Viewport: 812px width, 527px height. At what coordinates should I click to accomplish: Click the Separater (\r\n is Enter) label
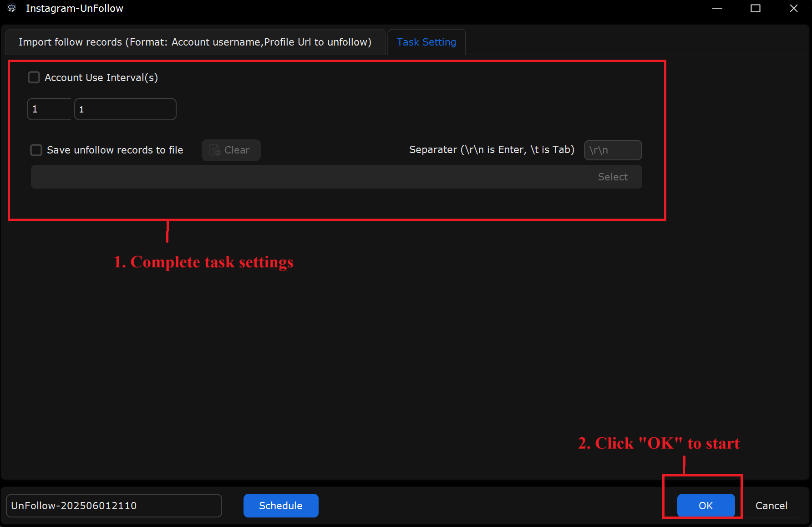click(x=492, y=150)
